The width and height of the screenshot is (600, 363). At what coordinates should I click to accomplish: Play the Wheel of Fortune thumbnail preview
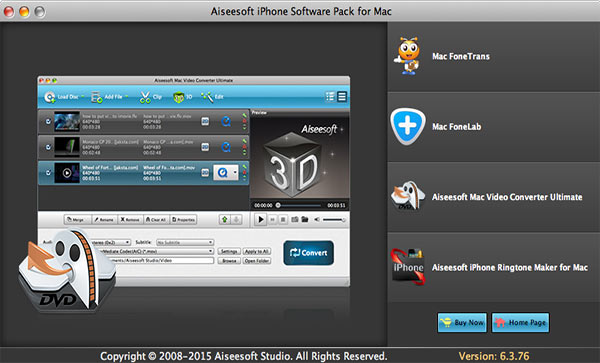pyautogui.click(x=67, y=173)
